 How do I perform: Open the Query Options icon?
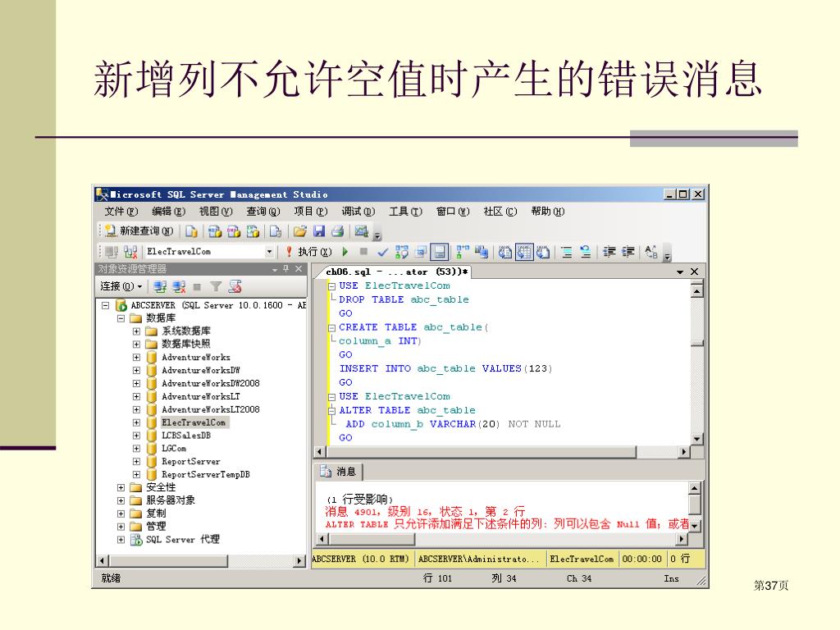coord(421,252)
